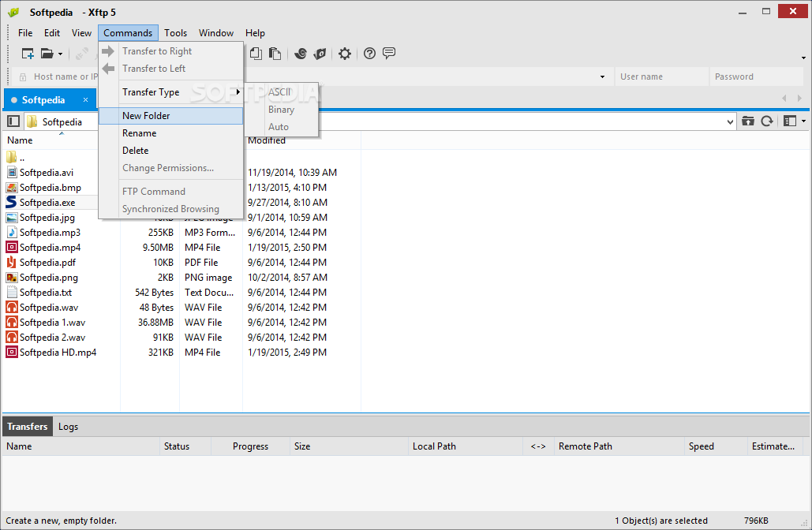Click Change Permissions menu entry
The height and width of the screenshot is (530, 812).
(170, 168)
